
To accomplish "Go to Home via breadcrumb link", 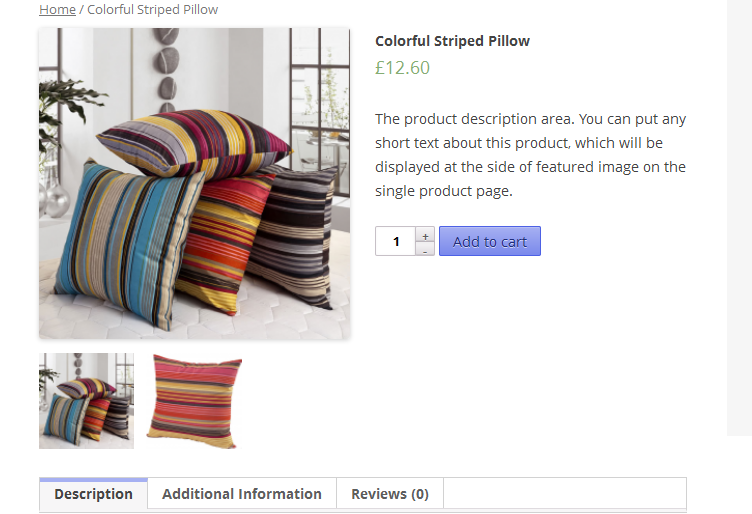I will coord(58,10).
